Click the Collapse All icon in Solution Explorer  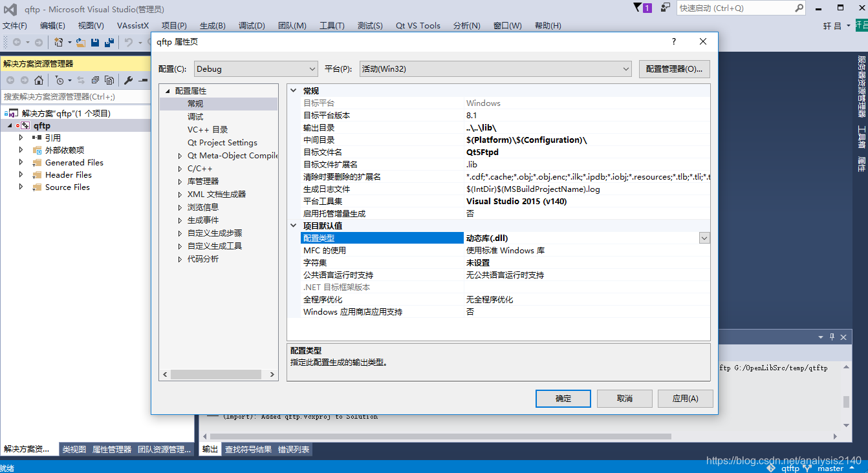[x=95, y=80]
